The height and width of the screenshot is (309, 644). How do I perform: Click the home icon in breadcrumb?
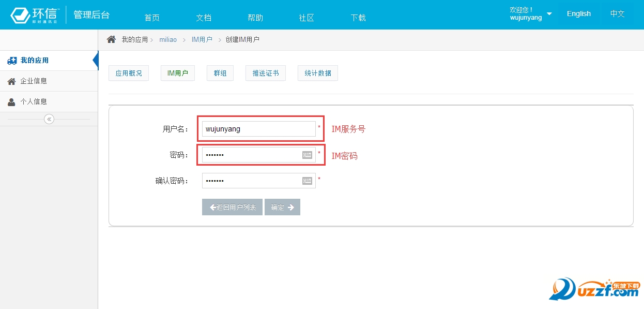pos(111,39)
